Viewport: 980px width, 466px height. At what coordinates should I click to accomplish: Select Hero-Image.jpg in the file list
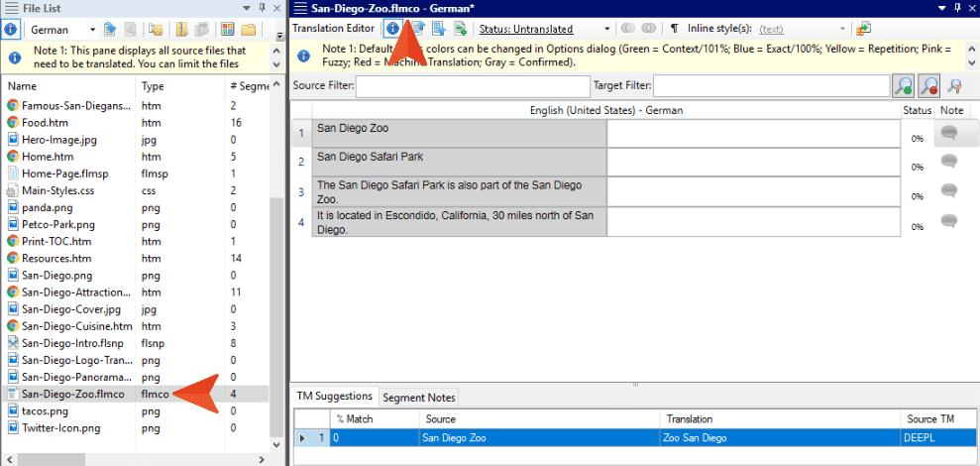(136, 140)
